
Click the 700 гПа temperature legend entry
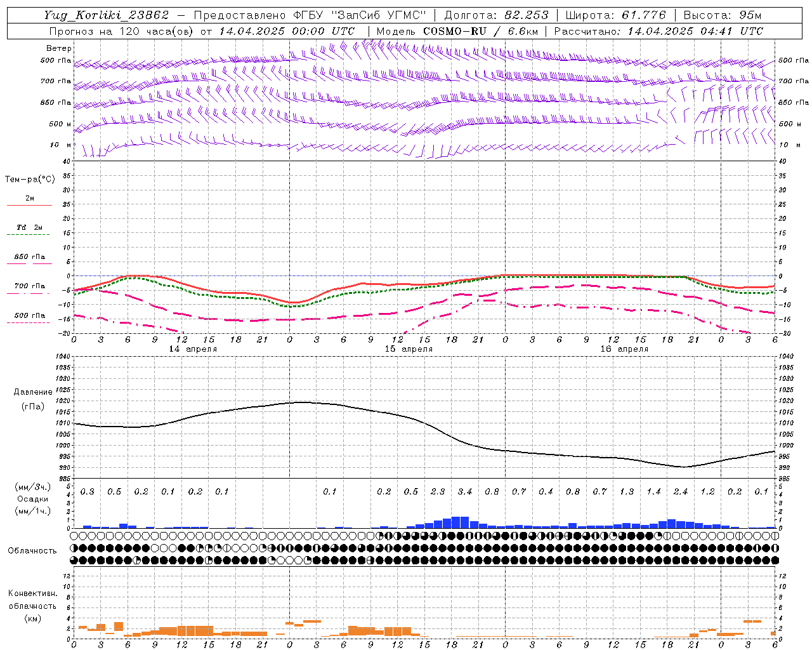[x=30, y=286]
